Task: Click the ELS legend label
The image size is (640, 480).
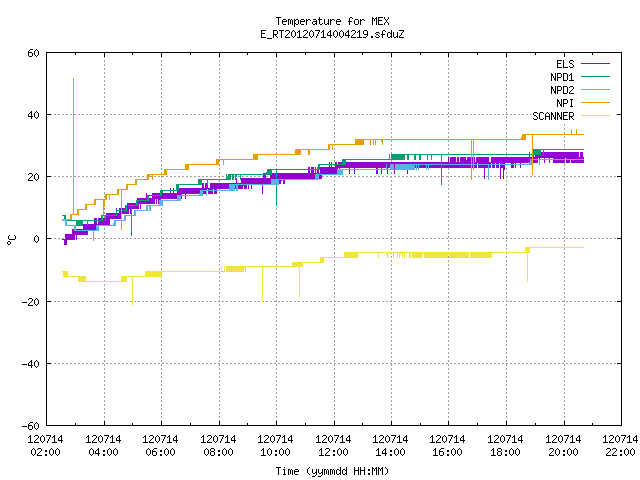Action: coord(565,64)
